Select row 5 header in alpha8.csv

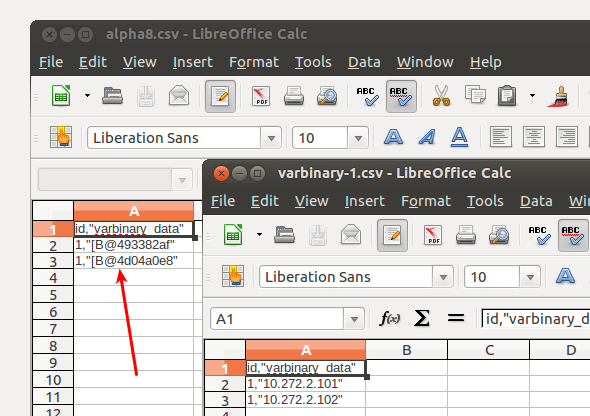(53, 295)
